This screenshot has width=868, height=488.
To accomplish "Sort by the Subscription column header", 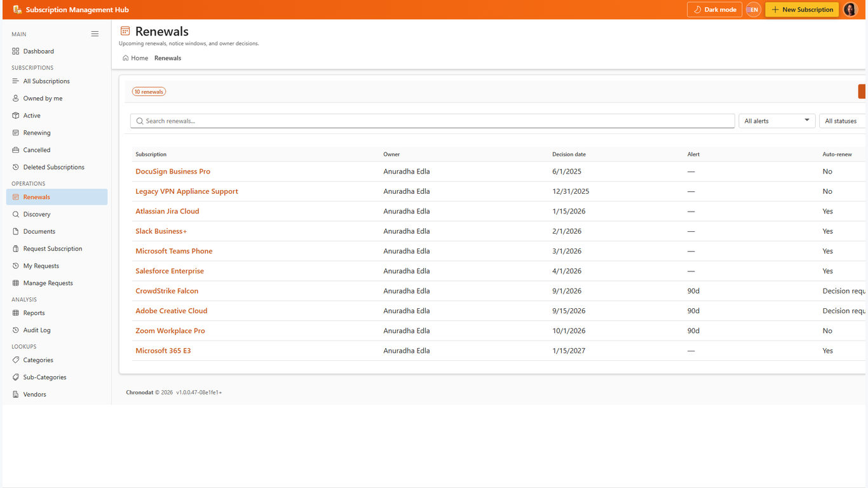I will [x=151, y=154].
